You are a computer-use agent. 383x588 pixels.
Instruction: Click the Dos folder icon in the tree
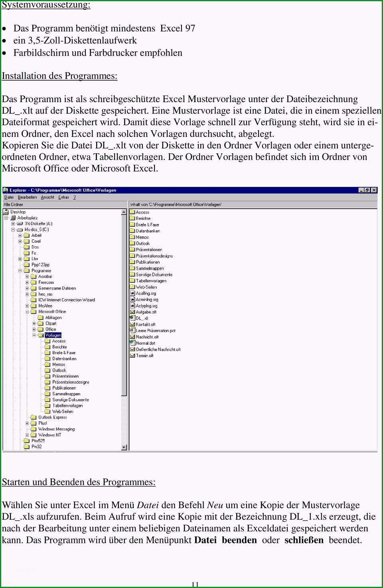[x=27, y=247]
